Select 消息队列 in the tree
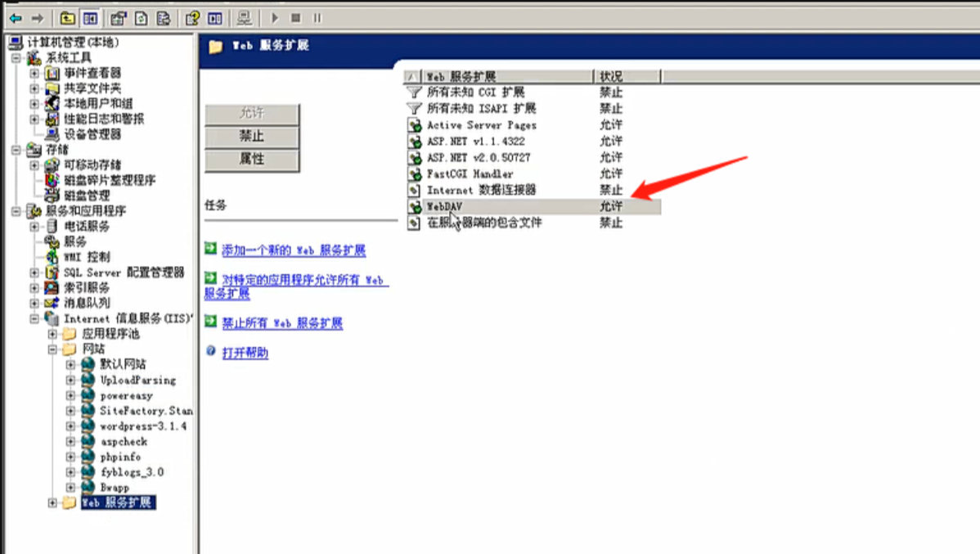Screen dimensions: 980x554 click(x=86, y=303)
